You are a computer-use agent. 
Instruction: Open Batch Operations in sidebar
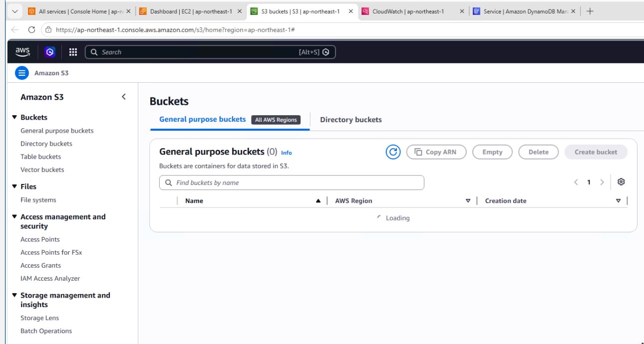[46, 331]
